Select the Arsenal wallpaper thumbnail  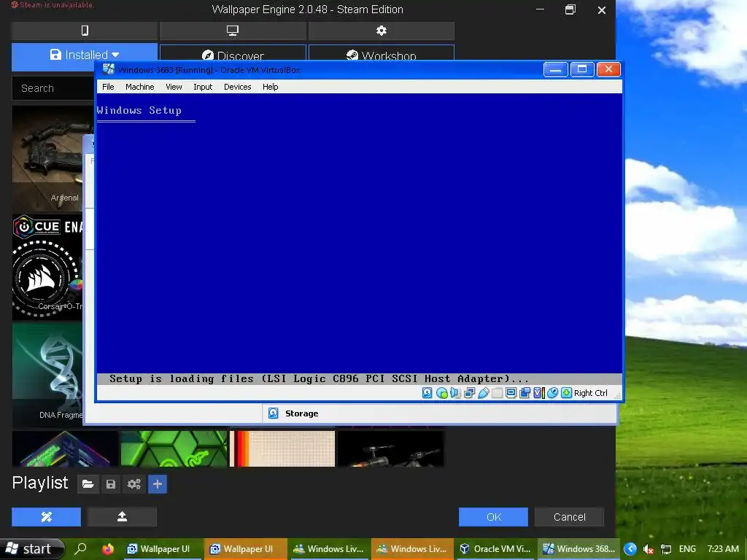pyautogui.click(x=53, y=158)
